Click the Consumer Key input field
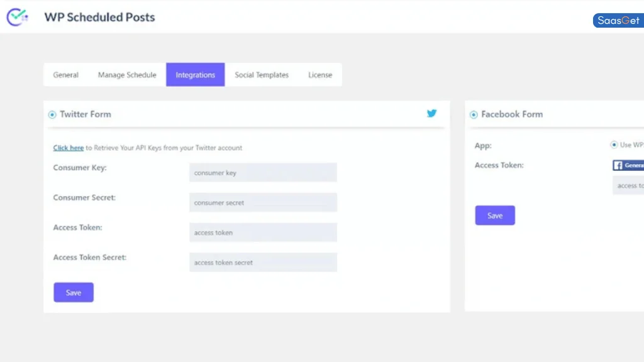 [264, 172]
